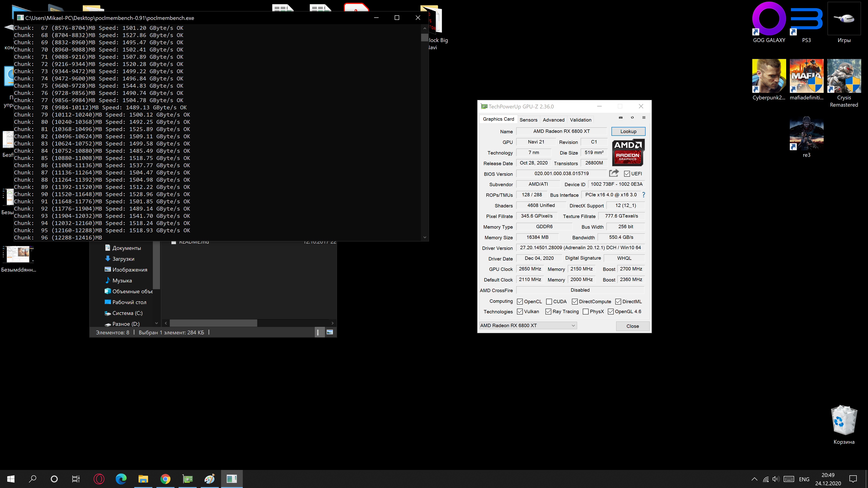Expand hidden system tray icons chevron
The width and height of the screenshot is (868, 488).
point(755,479)
